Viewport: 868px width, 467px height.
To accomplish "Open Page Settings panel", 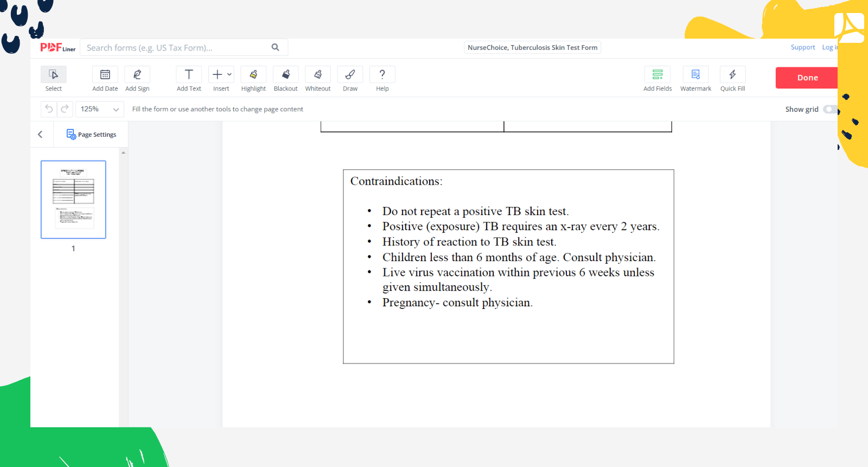I will (x=91, y=134).
